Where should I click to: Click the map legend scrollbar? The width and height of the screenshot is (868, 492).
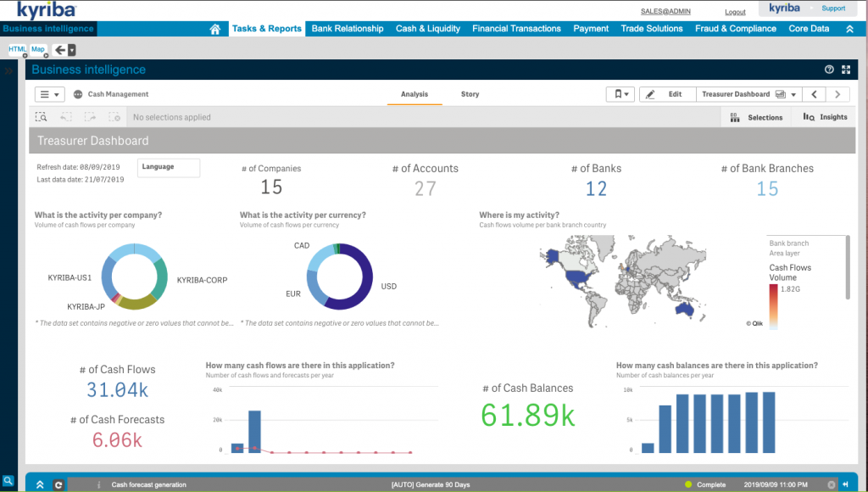848,267
